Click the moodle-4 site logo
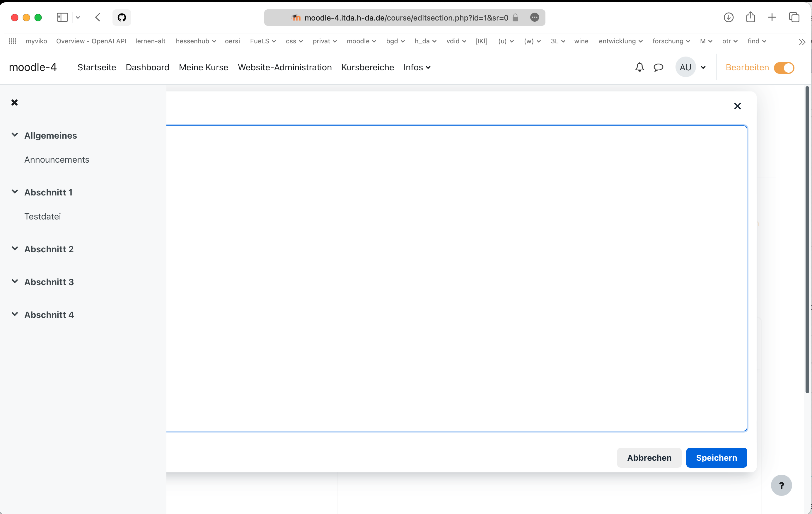 [33, 67]
